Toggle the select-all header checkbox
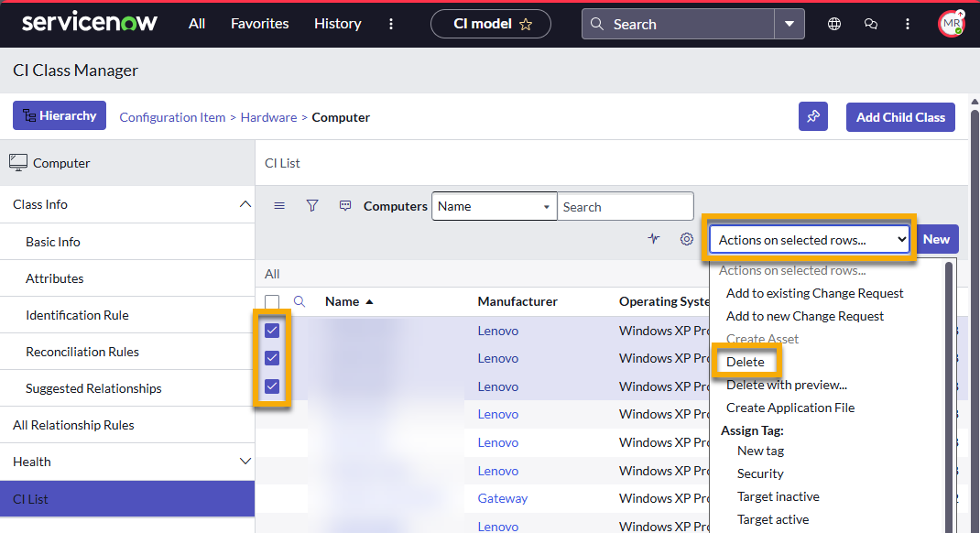Screen dimensions: 980x533 [x=272, y=301]
